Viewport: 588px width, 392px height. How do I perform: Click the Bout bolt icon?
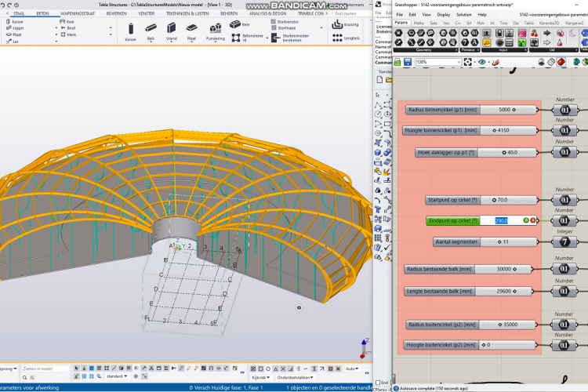(63, 27)
